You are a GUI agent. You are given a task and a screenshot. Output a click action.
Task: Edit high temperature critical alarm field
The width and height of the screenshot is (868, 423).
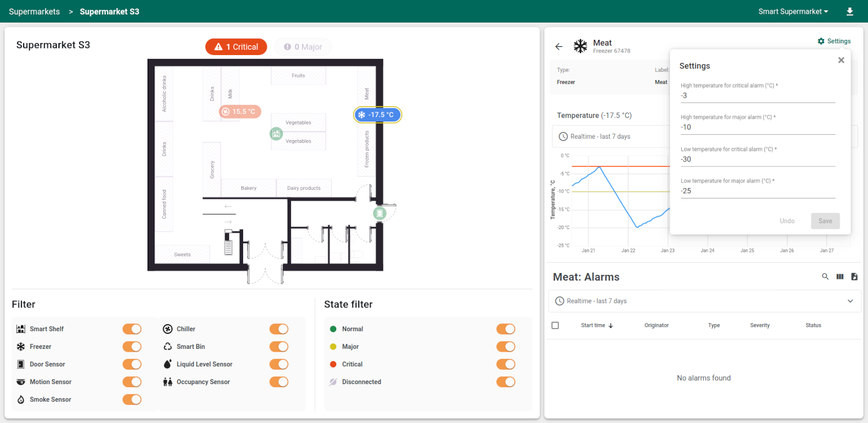tap(757, 95)
